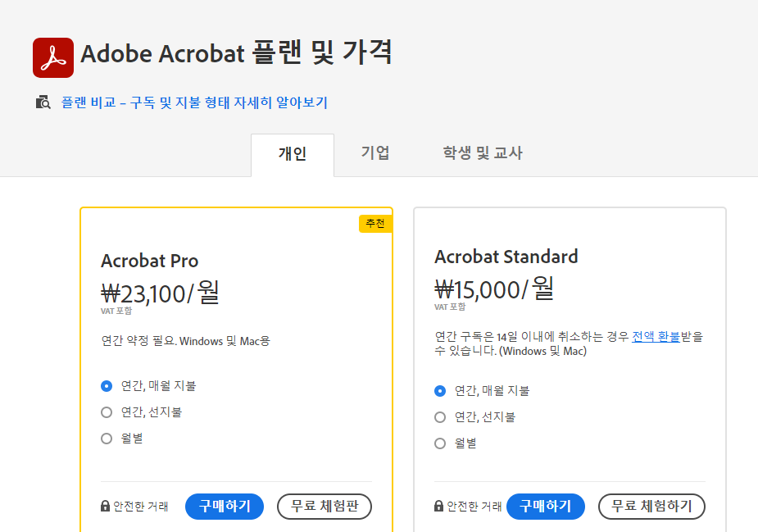Select 월별 billing for Acrobat Pro
The width and height of the screenshot is (758, 532).
click(107, 439)
